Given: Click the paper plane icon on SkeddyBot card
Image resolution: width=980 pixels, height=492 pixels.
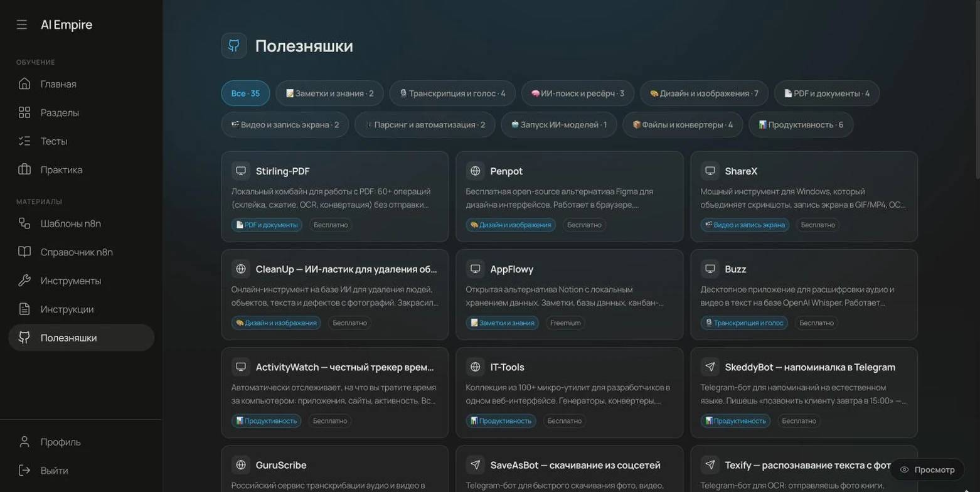Looking at the screenshot, I should (710, 367).
